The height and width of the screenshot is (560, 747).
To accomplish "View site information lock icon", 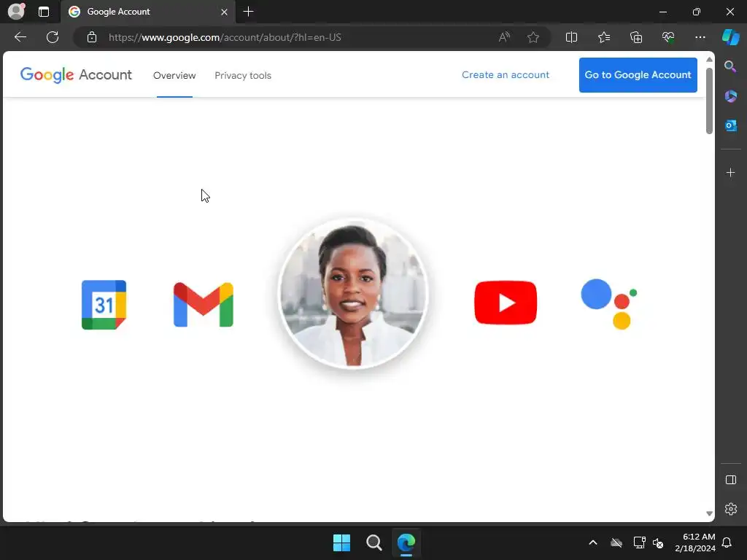I will pyautogui.click(x=92, y=37).
